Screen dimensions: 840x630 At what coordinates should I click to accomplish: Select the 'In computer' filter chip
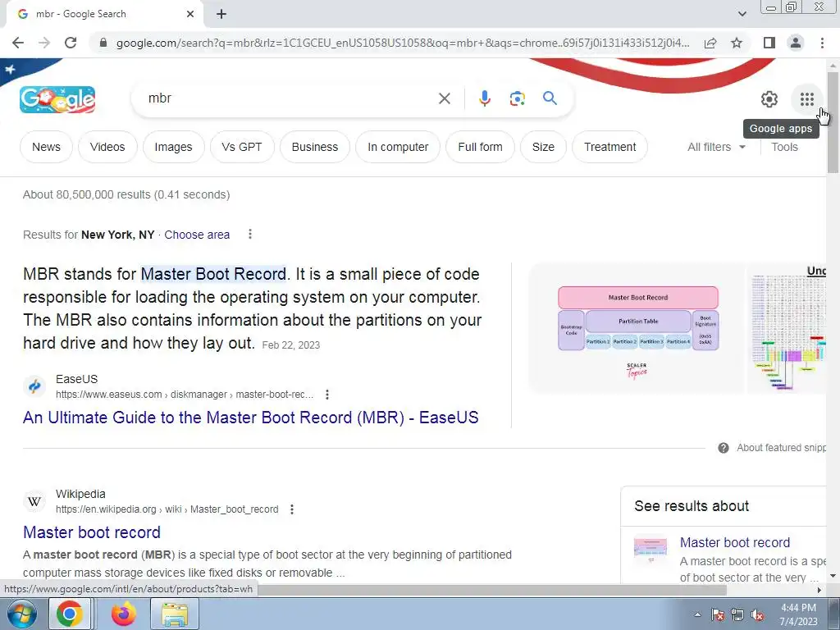coord(398,147)
